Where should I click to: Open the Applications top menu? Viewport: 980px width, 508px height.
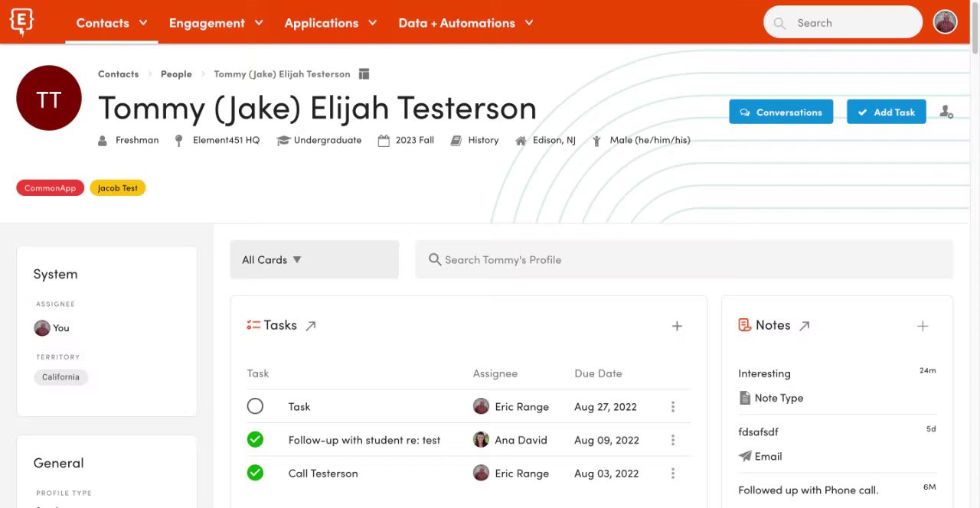322,23
